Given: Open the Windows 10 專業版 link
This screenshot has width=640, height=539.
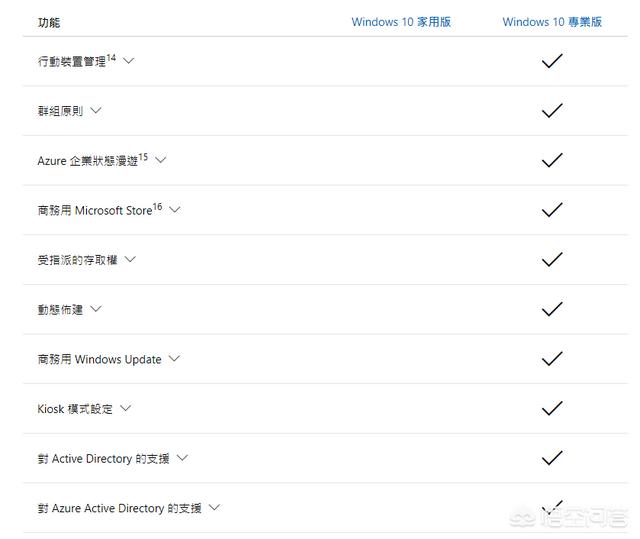Looking at the screenshot, I should click(552, 22).
